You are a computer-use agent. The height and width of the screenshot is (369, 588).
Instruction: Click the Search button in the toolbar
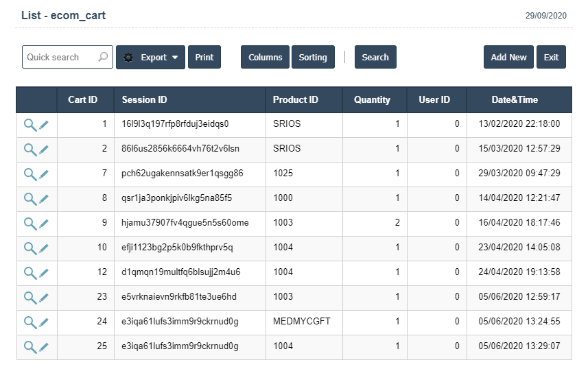375,58
